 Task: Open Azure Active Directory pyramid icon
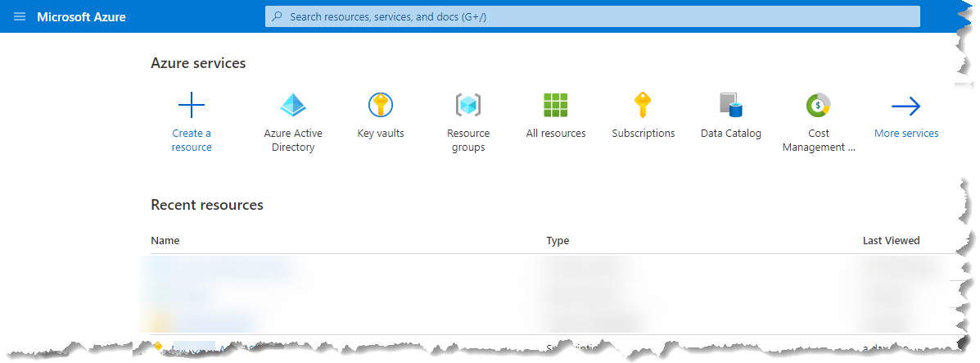click(x=293, y=105)
